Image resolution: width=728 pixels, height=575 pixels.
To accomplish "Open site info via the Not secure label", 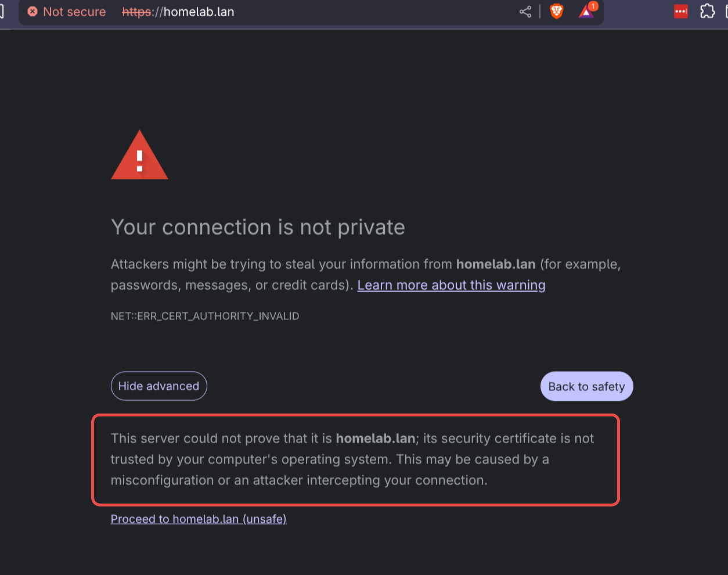I will 74,11.
